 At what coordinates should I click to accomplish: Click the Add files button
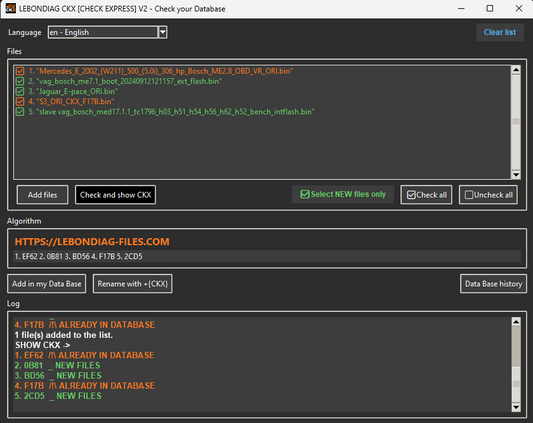(x=42, y=195)
